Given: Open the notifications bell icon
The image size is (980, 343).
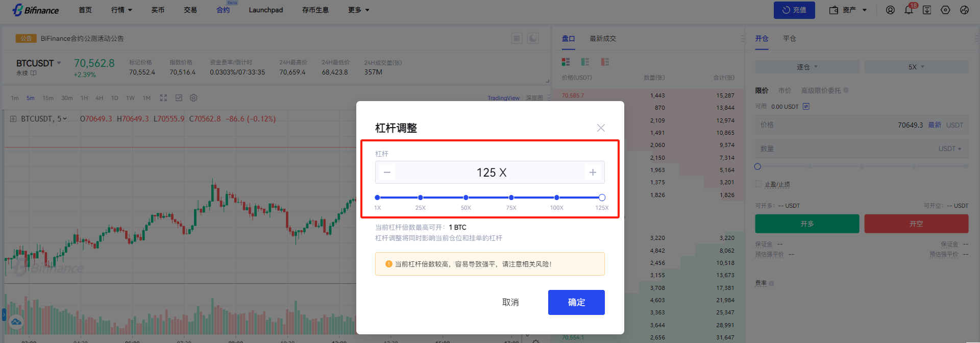Looking at the screenshot, I should tap(909, 10).
